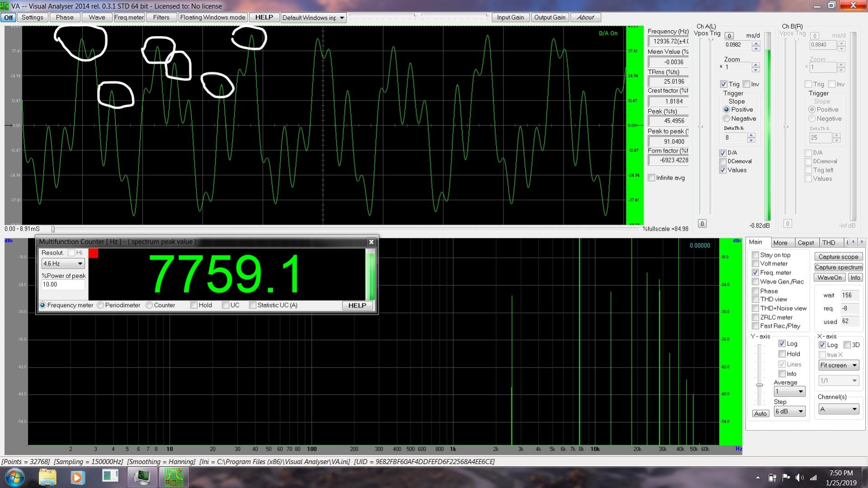Click the volume speaker tray icon
The height and width of the screenshot is (488, 868).
pos(799,478)
